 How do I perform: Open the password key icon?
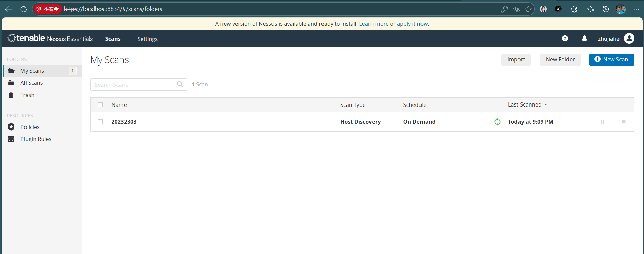click(x=504, y=9)
